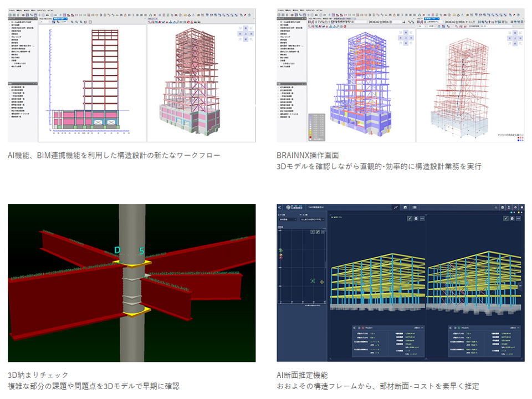Select the blue active tab above the elevation view
The image size is (532, 399).
pyautogui.click(x=59, y=18)
